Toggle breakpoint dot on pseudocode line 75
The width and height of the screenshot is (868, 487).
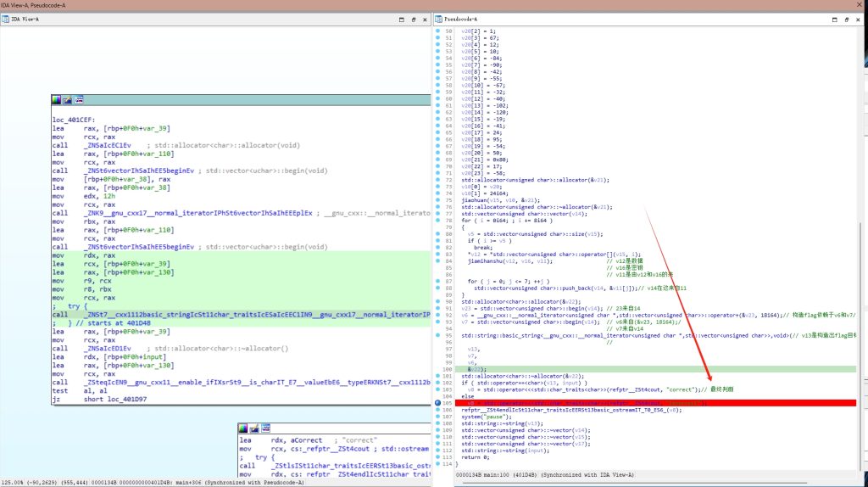pyautogui.click(x=437, y=200)
